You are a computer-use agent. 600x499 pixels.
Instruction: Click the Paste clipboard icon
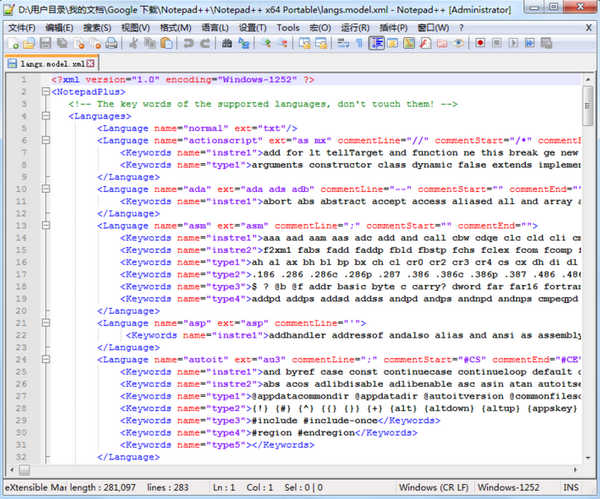point(166,43)
